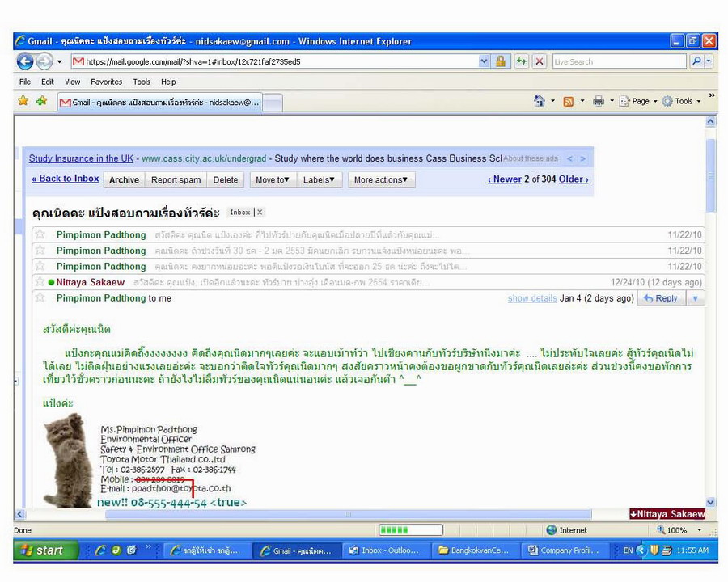
Task: Toggle star on first Pimpimon Padthong message
Action: [40, 234]
